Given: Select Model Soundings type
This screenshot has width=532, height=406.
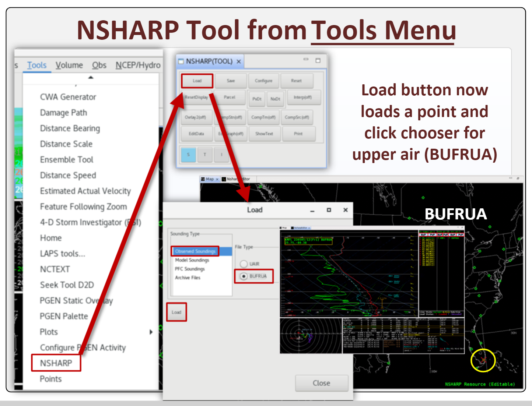Looking at the screenshot, I should click(x=192, y=260).
